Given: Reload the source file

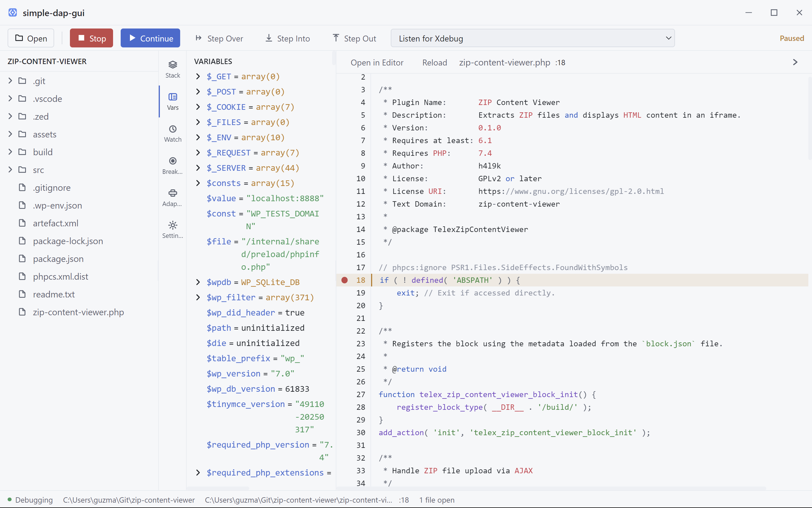Looking at the screenshot, I should pyautogui.click(x=434, y=62).
